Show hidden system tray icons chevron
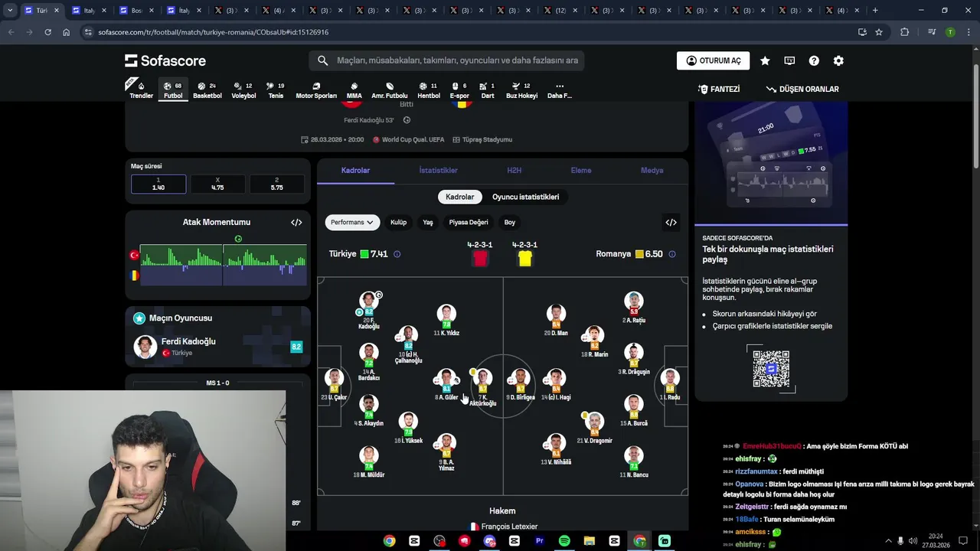This screenshot has width=980, height=551. pos(888,541)
